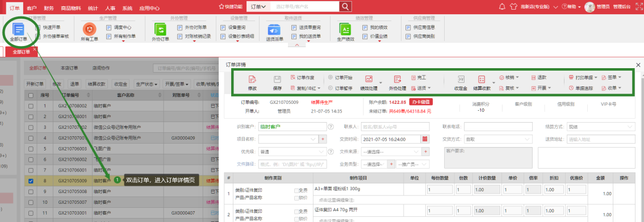Click the shirt theme icon
Viewport: 644px width, 222px height.
[x=513, y=7]
